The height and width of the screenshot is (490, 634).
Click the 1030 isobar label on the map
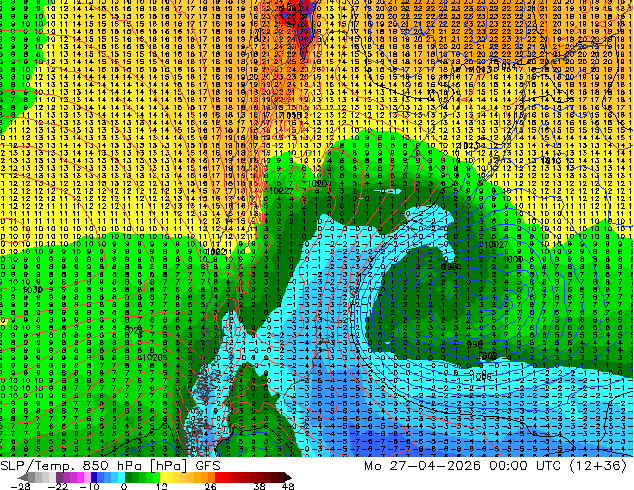click(33, 290)
